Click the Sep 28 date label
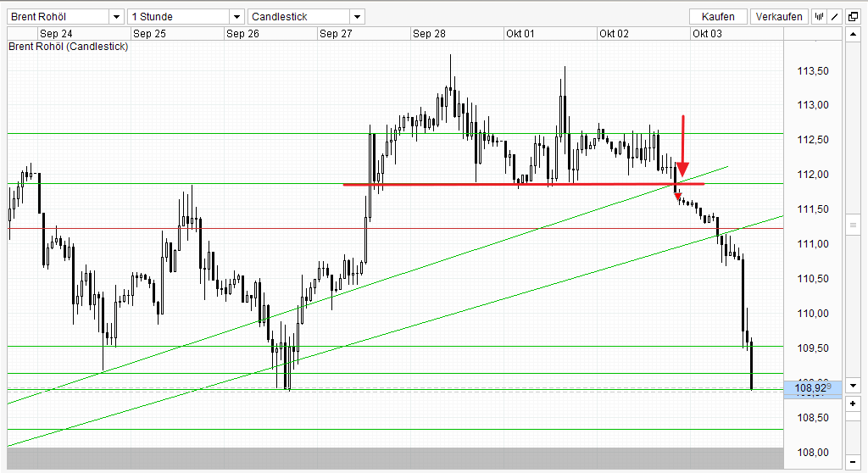Screen dimensions: 868x473 (429, 34)
